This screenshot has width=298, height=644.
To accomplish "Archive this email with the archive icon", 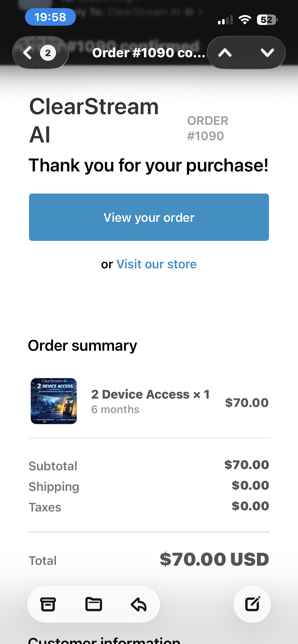I will point(48,604).
